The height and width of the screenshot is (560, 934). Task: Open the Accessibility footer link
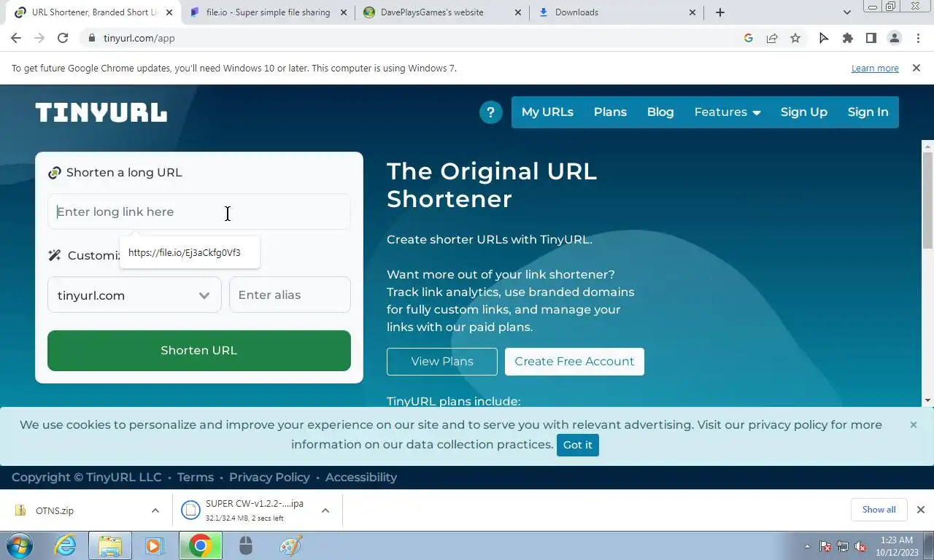(361, 477)
